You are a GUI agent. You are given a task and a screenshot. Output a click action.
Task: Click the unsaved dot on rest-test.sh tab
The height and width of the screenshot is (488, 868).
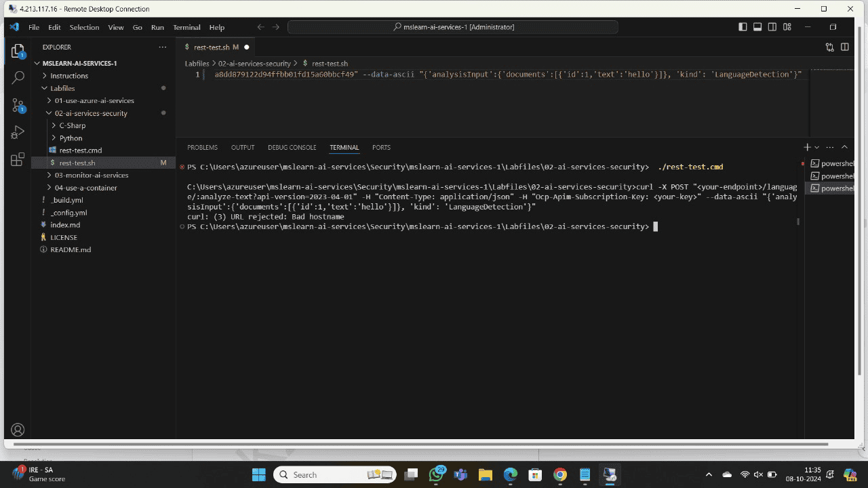click(247, 47)
